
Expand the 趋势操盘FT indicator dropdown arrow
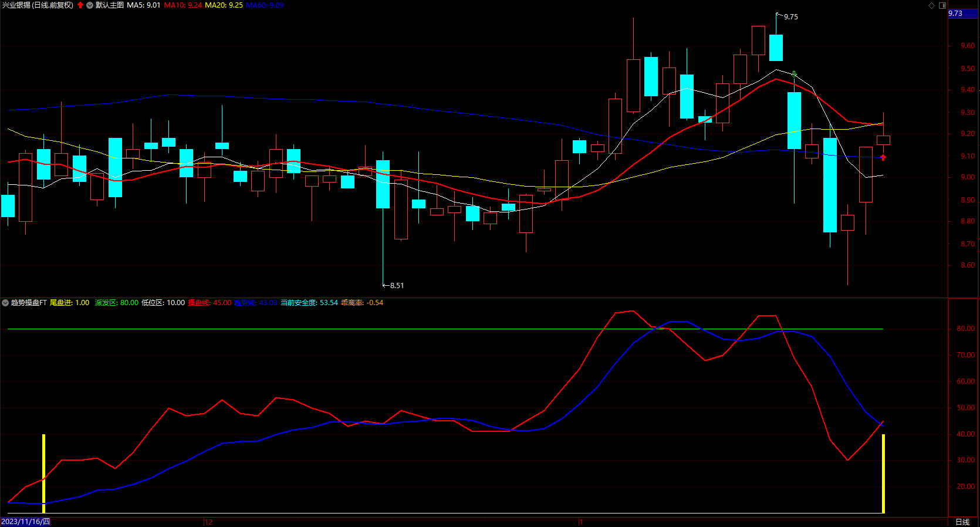click(x=5, y=303)
